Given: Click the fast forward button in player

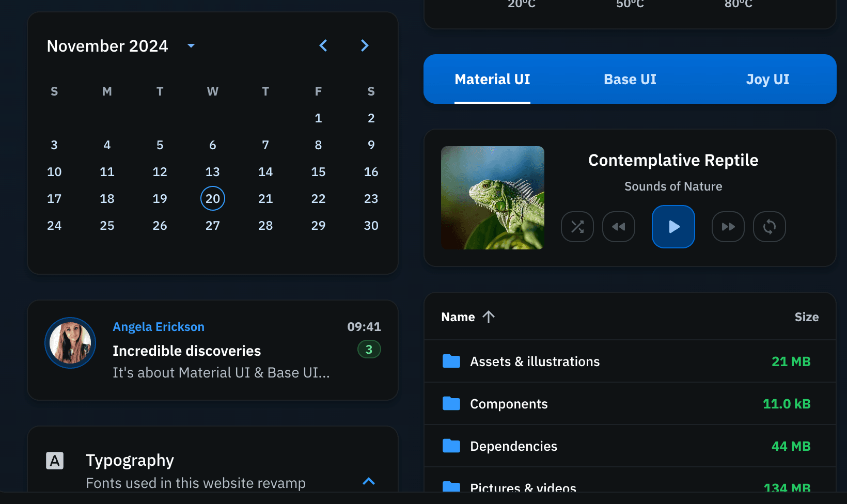Looking at the screenshot, I should 728,227.
